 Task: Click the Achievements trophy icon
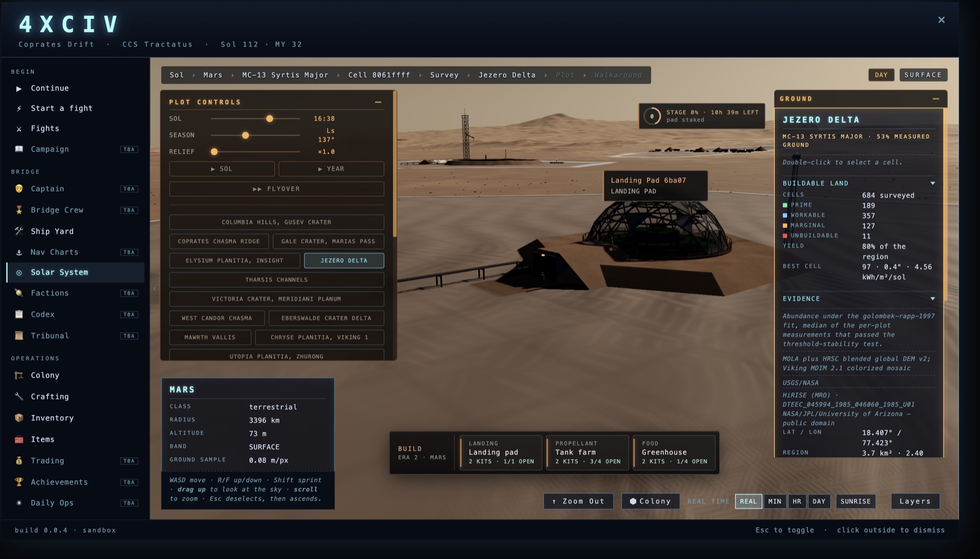tap(19, 482)
